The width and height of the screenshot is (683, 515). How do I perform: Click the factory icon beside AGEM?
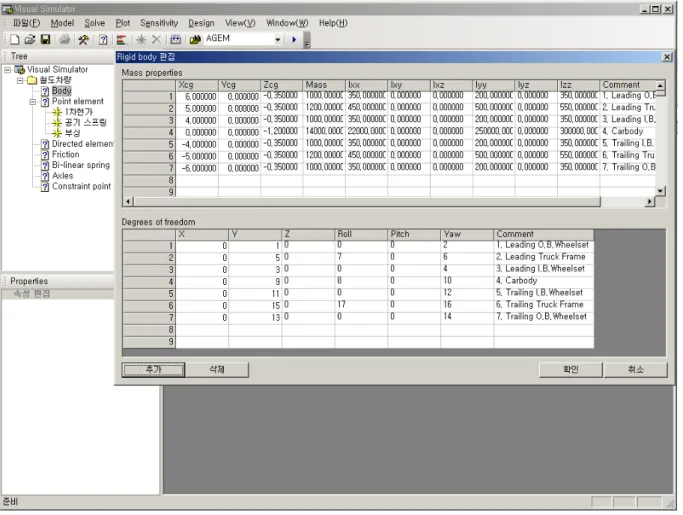(x=195, y=40)
